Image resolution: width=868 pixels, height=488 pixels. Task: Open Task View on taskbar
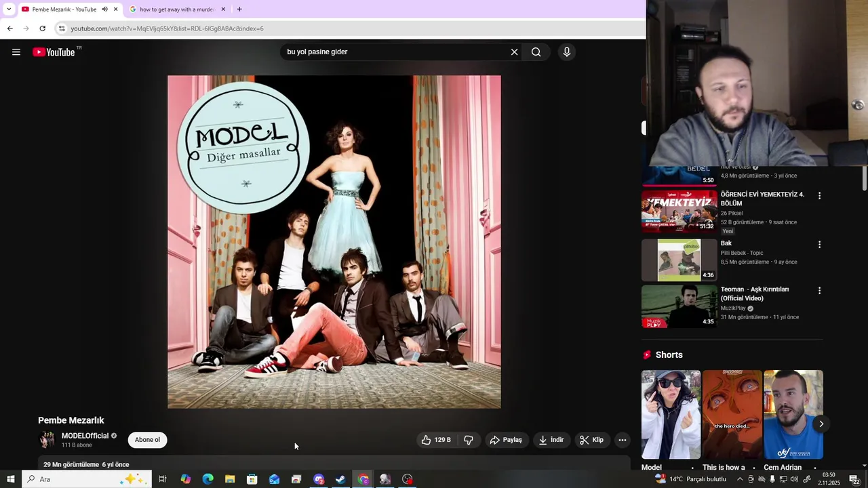click(163, 479)
